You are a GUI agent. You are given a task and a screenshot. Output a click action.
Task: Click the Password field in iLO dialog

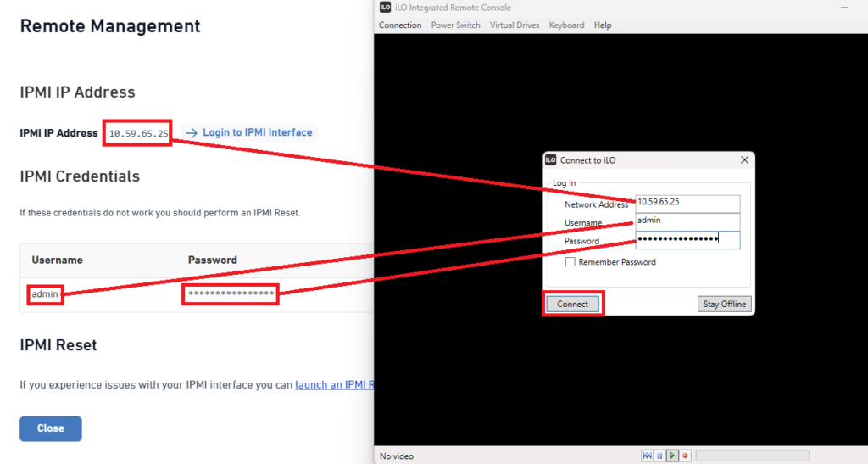687,240
